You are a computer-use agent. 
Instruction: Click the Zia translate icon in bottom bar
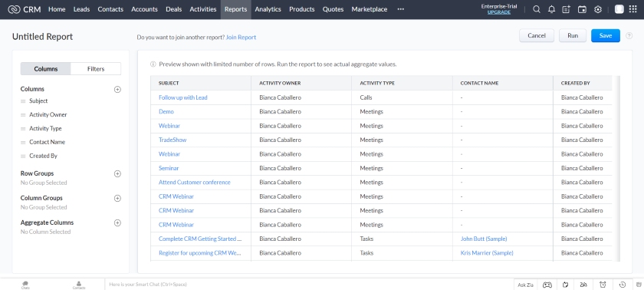point(583,285)
